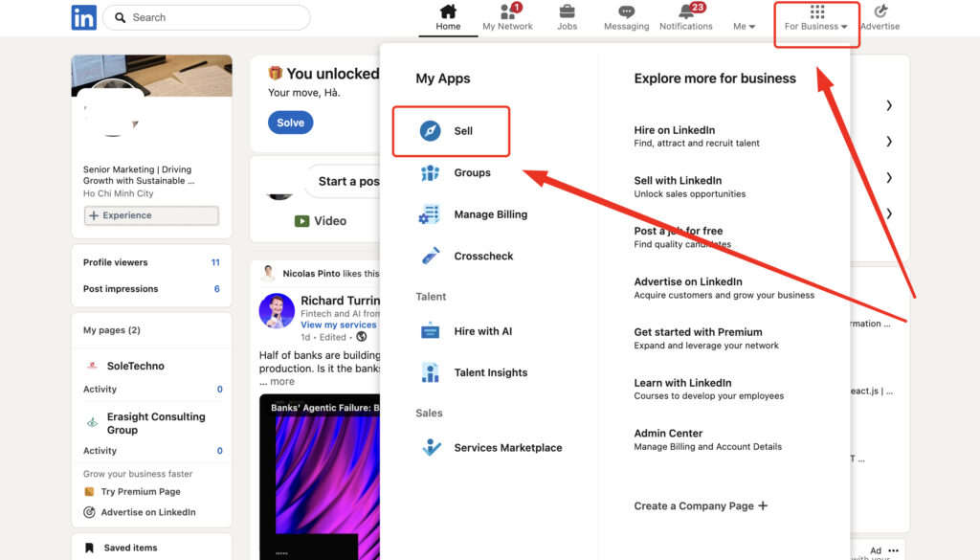The image size is (980, 560).
Task: Select Get started with Premium
Action: pos(706,338)
